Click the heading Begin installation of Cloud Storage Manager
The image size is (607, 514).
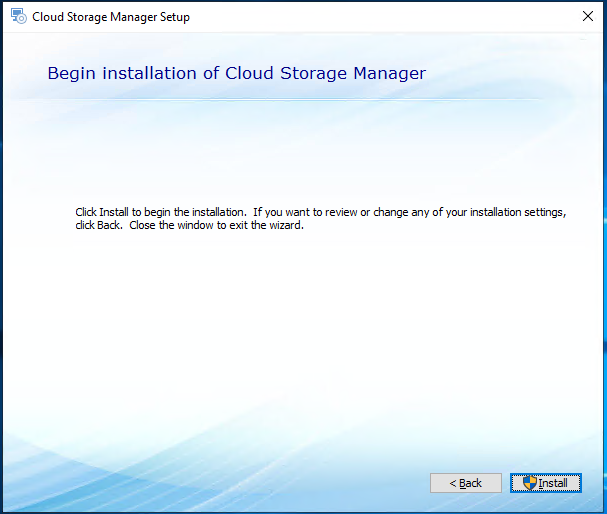point(237,73)
